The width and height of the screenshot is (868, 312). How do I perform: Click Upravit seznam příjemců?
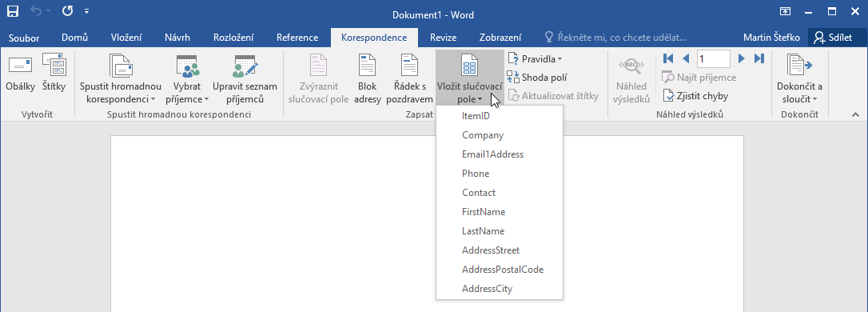pos(245,78)
